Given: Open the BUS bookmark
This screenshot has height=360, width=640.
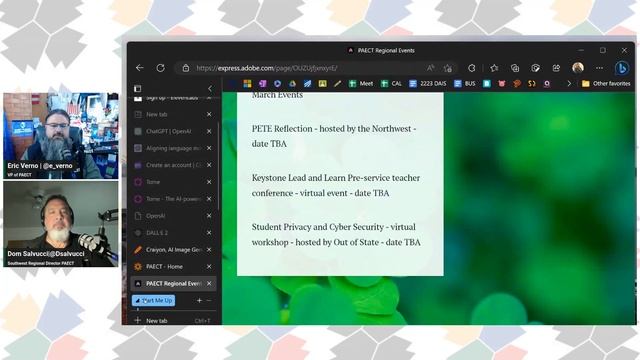Looking at the screenshot, I should click(x=465, y=84).
